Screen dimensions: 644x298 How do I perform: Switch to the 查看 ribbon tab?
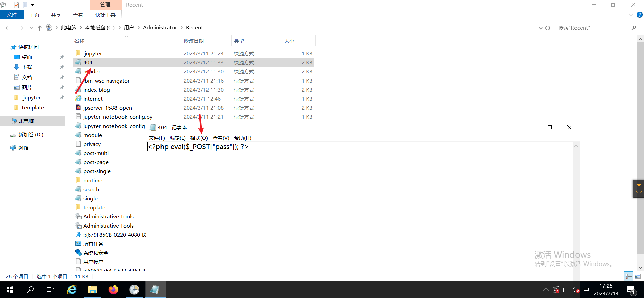tap(78, 15)
